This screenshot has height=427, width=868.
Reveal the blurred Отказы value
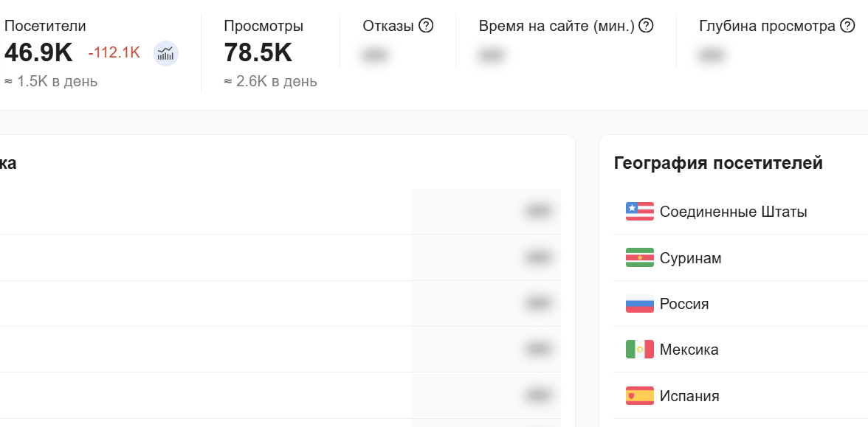(375, 55)
